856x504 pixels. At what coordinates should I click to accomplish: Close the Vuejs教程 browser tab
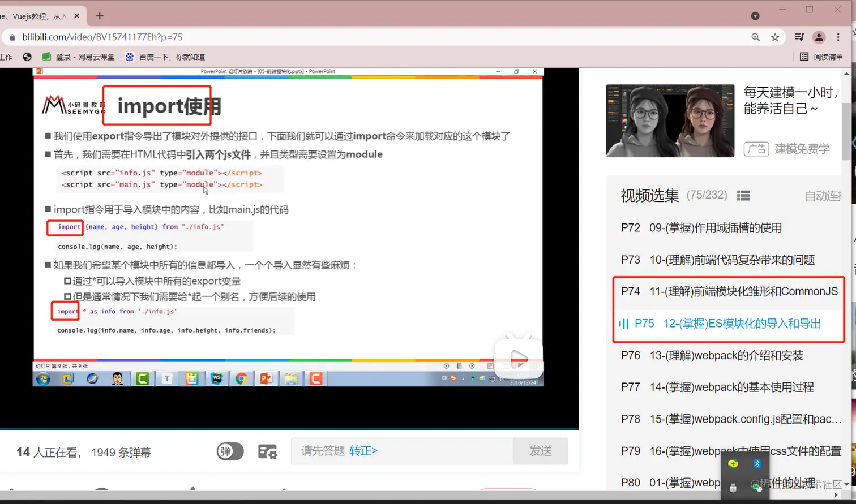77,16
